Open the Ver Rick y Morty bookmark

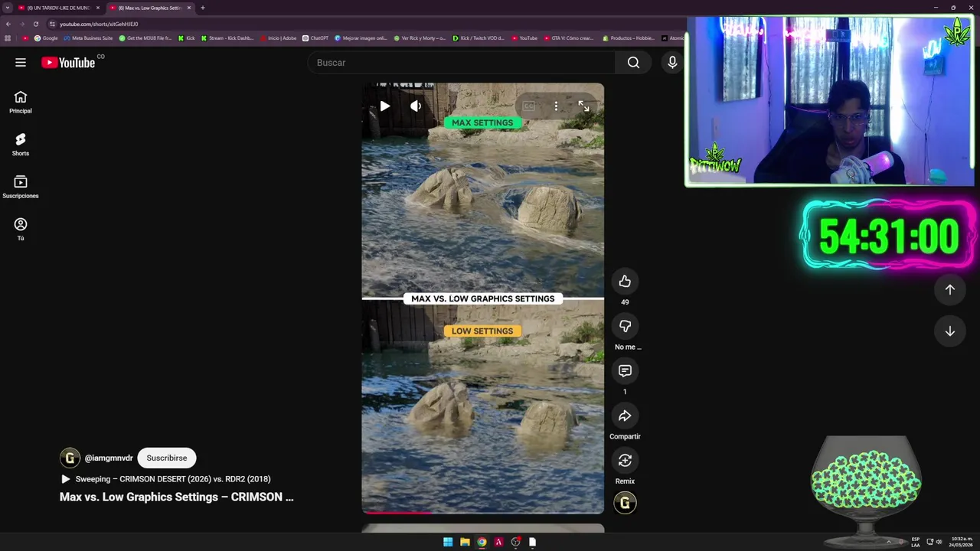click(x=420, y=37)
